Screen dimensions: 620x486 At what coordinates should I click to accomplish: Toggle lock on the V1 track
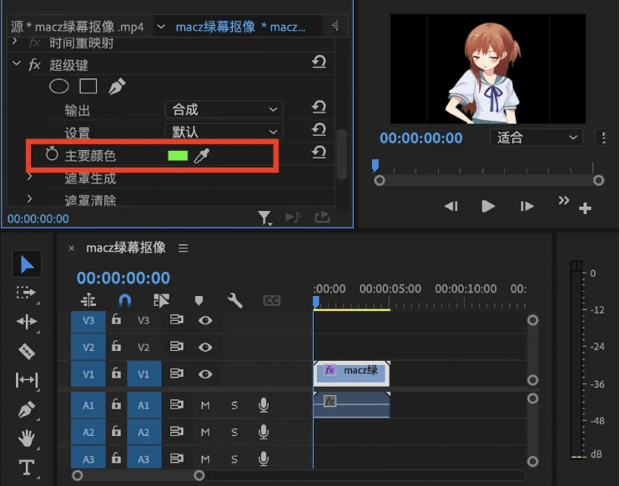(x=116, y=373)
